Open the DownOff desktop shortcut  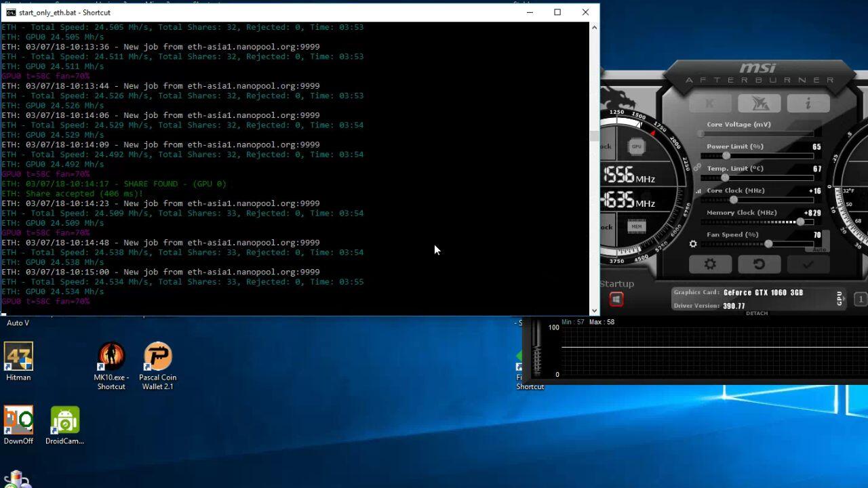pyautogui.click(x=18, y=426)
